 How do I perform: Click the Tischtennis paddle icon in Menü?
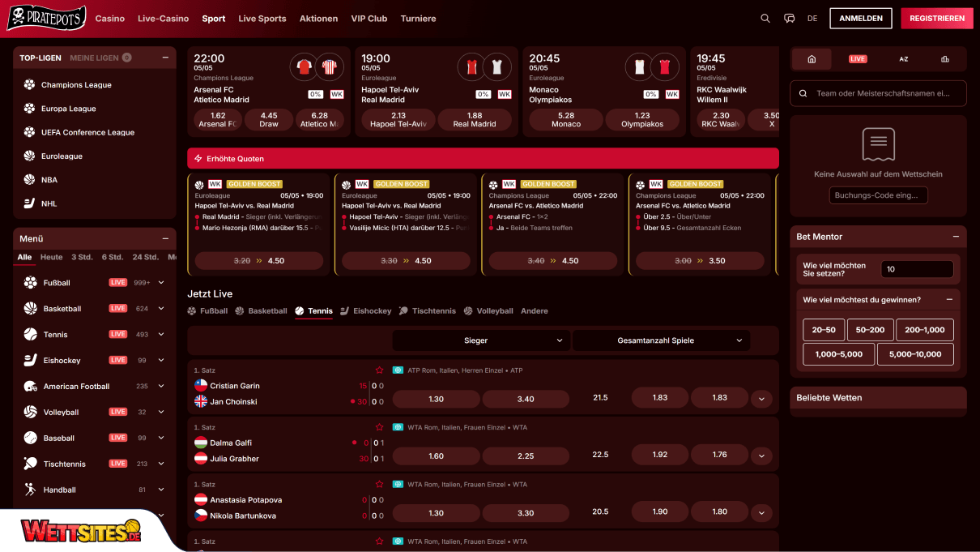(30, 464)
